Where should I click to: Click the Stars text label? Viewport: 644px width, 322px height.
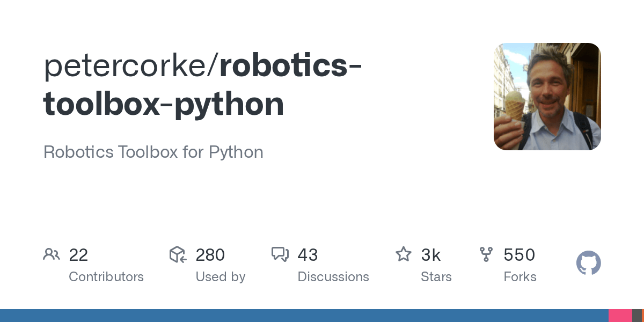click(436, 277)
